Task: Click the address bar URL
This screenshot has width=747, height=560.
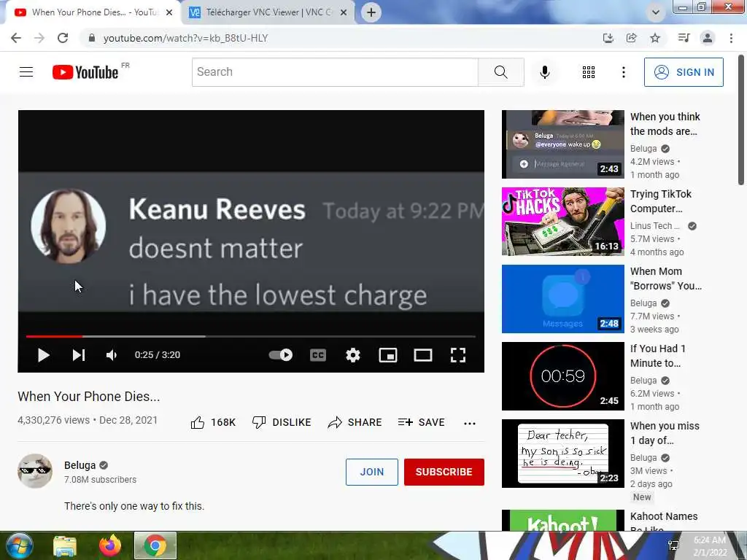Action: click(186, 38)
